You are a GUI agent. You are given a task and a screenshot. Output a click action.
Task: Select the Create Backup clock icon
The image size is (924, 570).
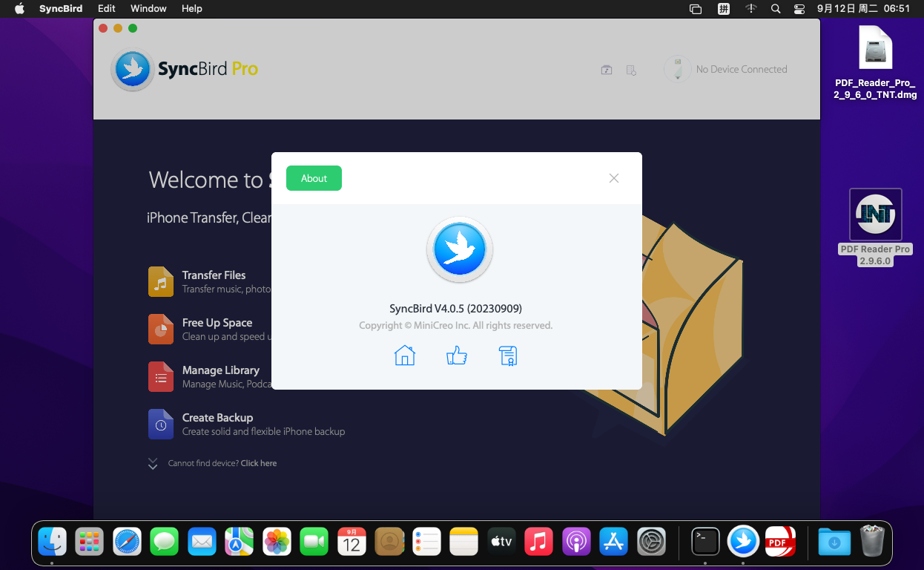161,424
